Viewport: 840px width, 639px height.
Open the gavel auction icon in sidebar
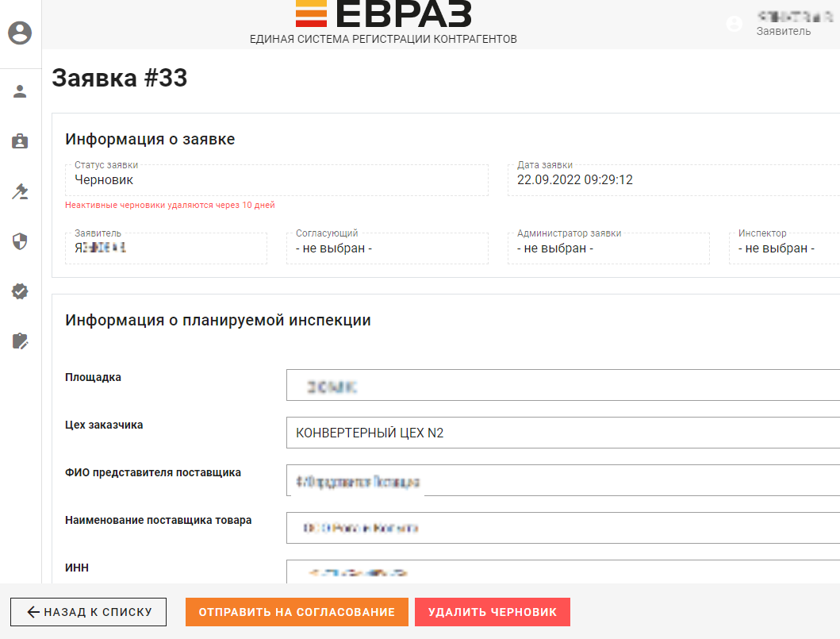click(x=20, y=191)
